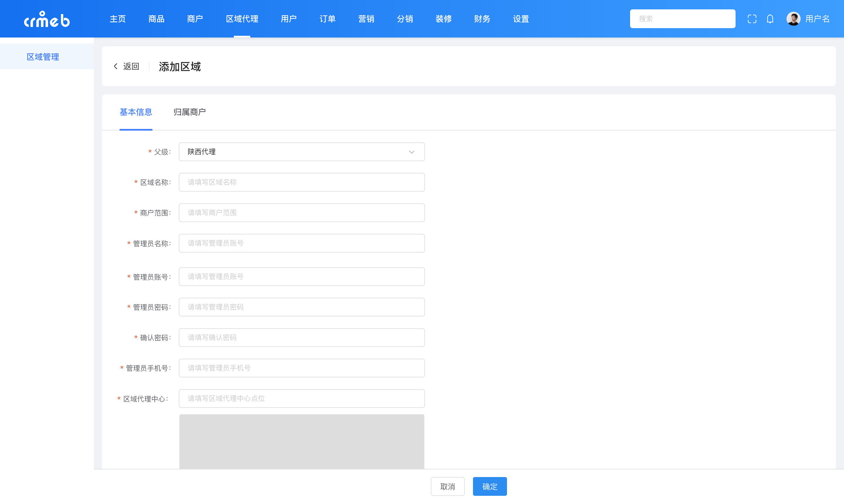The image size is (844, 504).
Task: Click the user avatar in top right
Action: (793, 19)
